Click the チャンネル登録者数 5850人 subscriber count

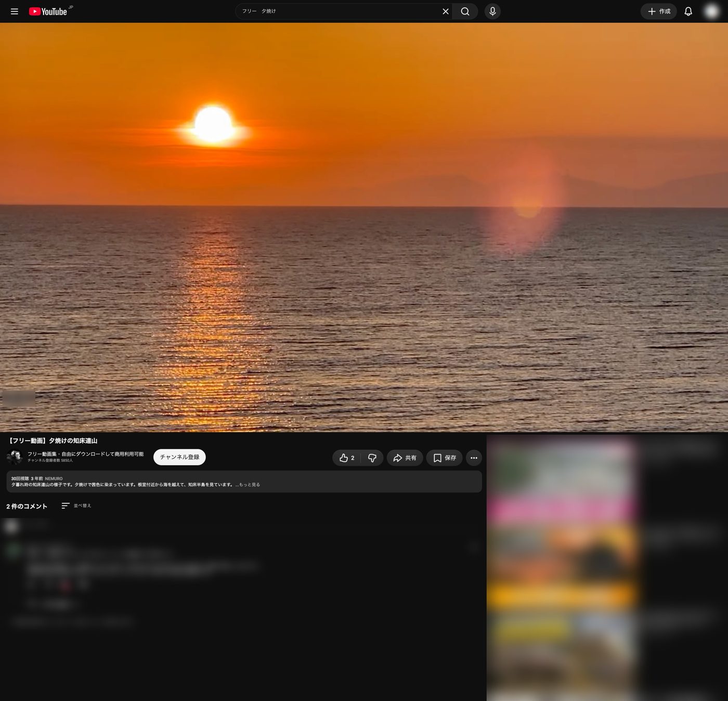(x=50, y=461)
